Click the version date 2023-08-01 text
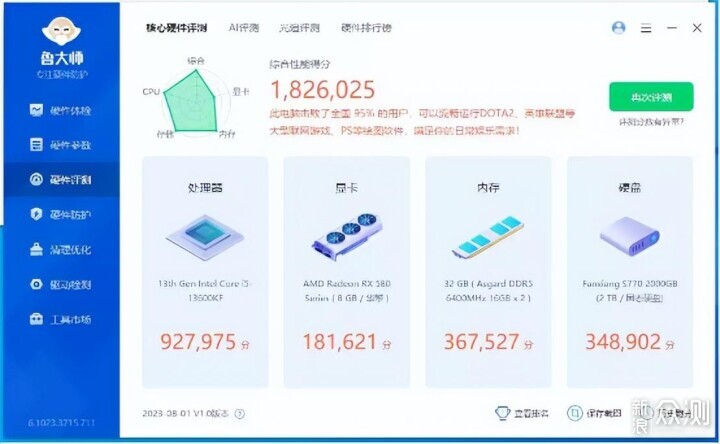720x444 pixels. coord(185,413)
